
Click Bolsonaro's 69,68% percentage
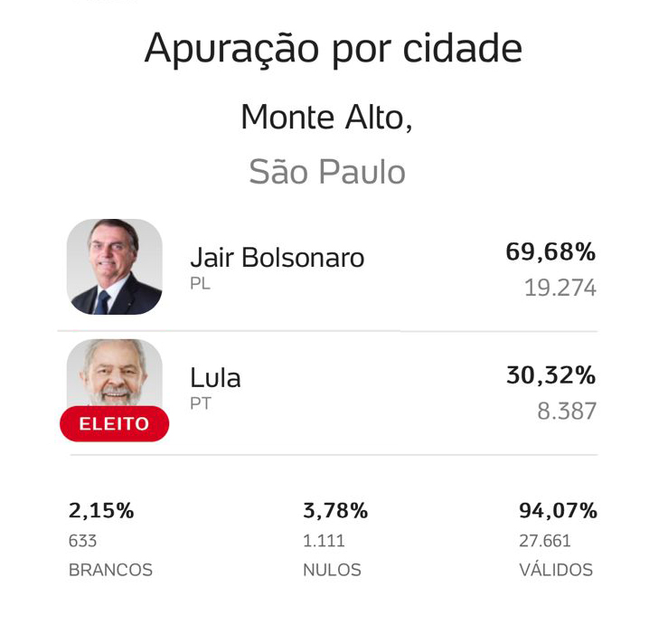(550, 252)
